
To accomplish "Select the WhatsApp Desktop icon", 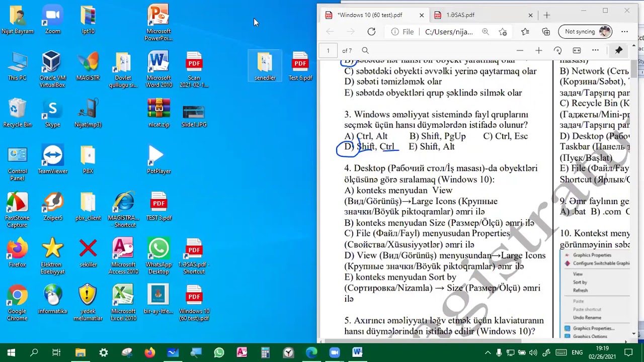I will (158, 256).
